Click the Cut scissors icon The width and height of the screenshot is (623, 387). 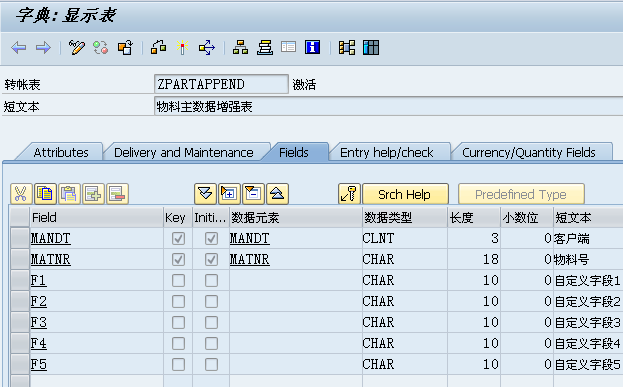click(x=21, y=194)
